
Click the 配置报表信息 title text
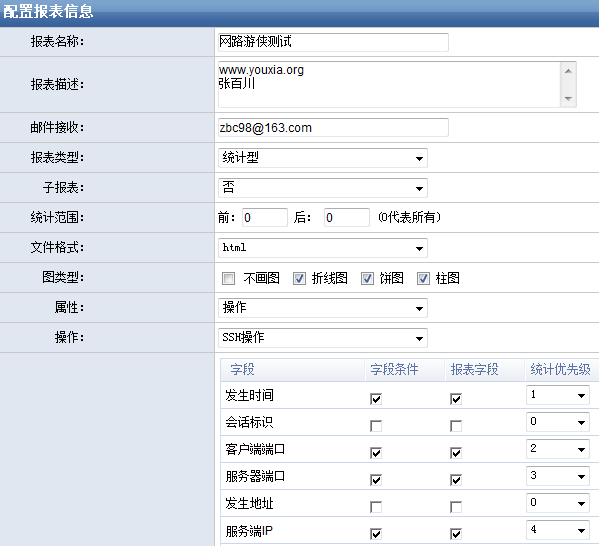pyautogui.click(x=48, y=11)
